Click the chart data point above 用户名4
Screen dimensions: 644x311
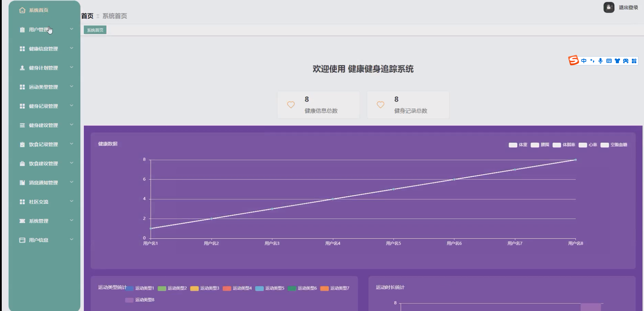tap(333, 199)
